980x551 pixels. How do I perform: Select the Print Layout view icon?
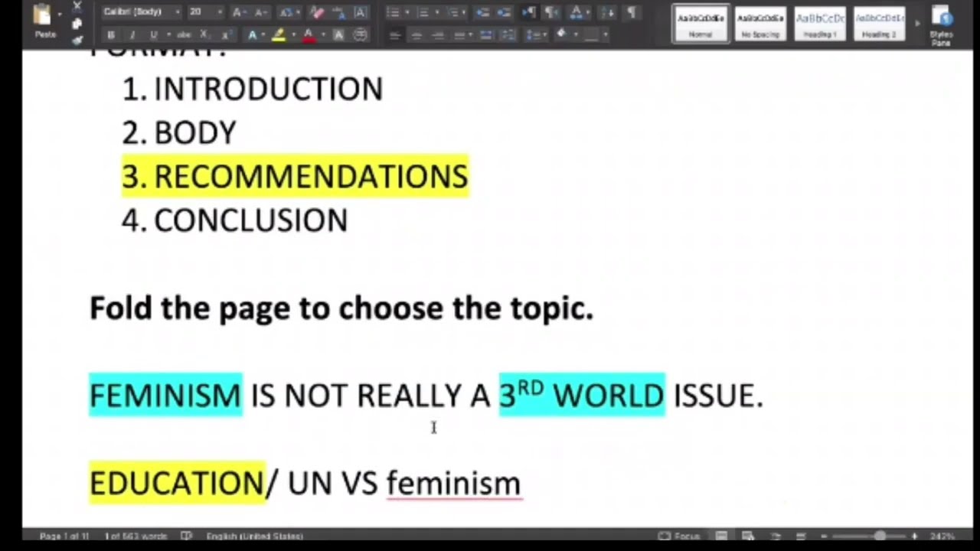pyautogui.click(x=721, y=536)
